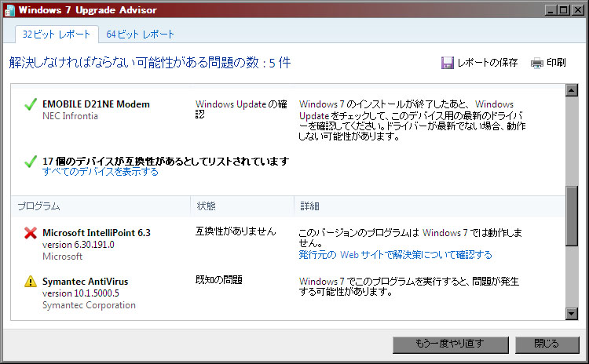Click green checkmark beside 17 compatible devices
This screenshot has width=589, height=364.
(x=31, y=162)
